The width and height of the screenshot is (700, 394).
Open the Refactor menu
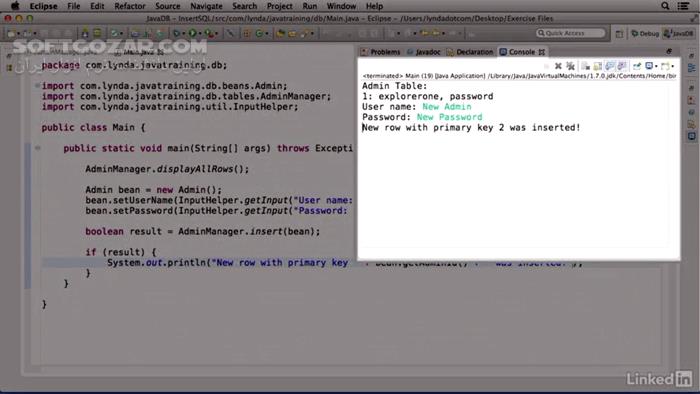pos(129,6)
